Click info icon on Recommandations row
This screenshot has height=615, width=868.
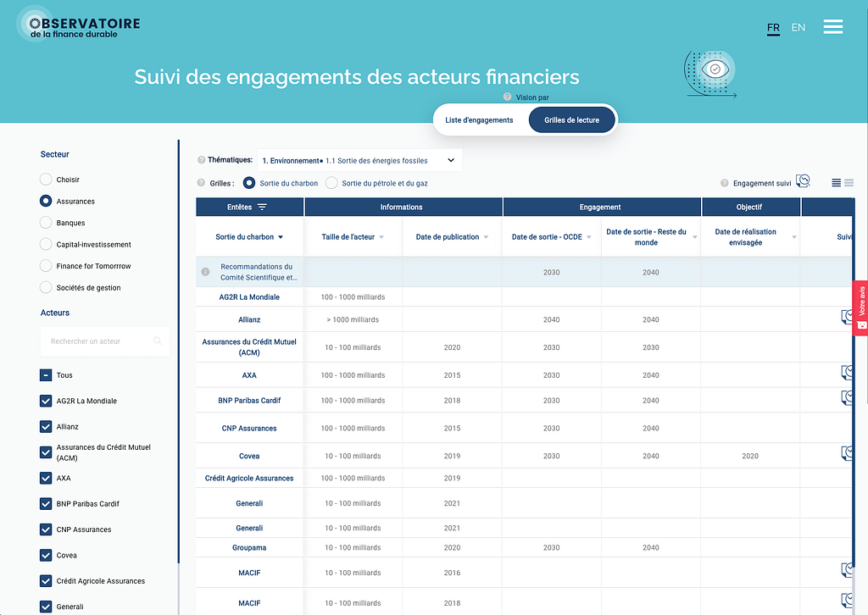click(x=205, y=272)
